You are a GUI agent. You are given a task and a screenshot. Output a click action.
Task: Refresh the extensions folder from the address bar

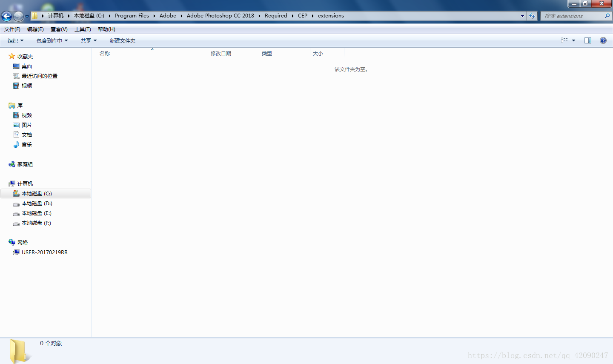click(532, 16)
